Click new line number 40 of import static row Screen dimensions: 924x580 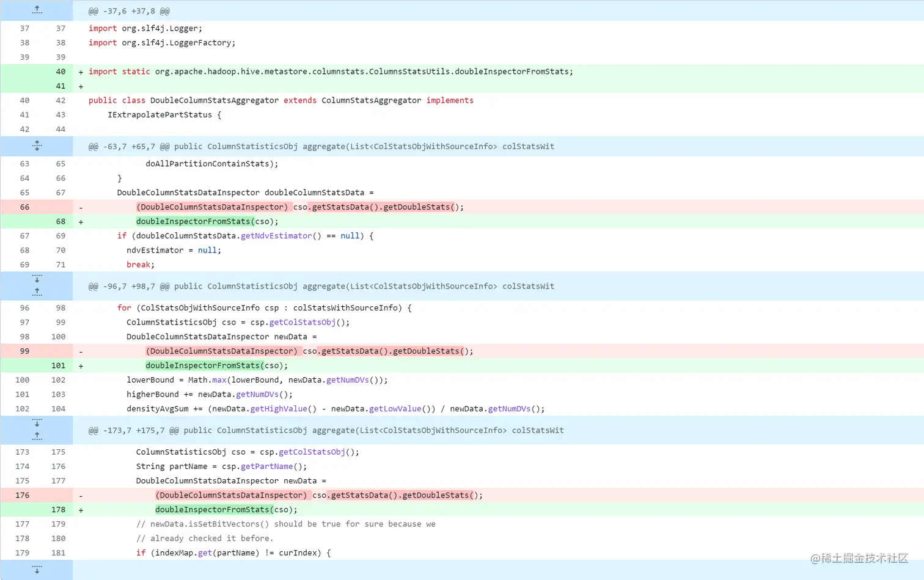61,72
